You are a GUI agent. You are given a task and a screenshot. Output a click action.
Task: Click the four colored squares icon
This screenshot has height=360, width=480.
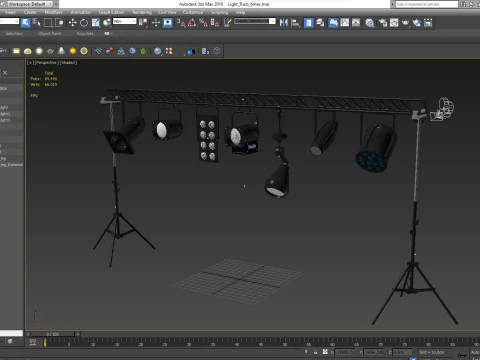click(169, 51)
